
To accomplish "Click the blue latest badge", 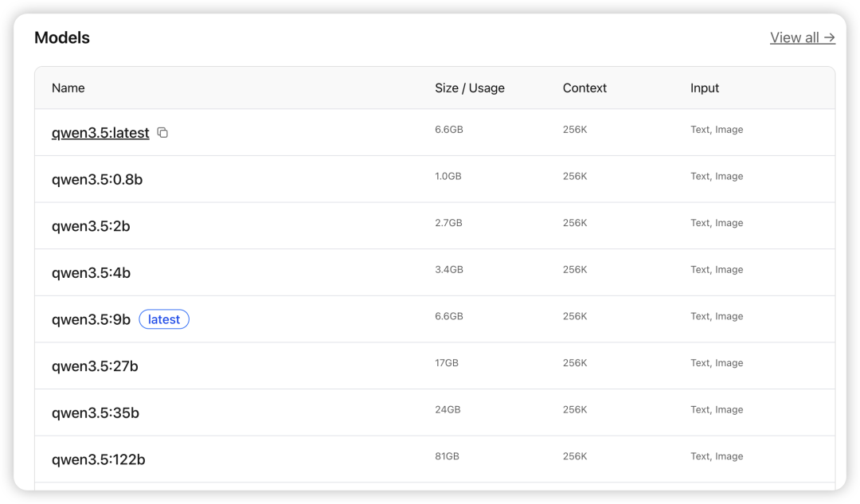I will [164, 319].
